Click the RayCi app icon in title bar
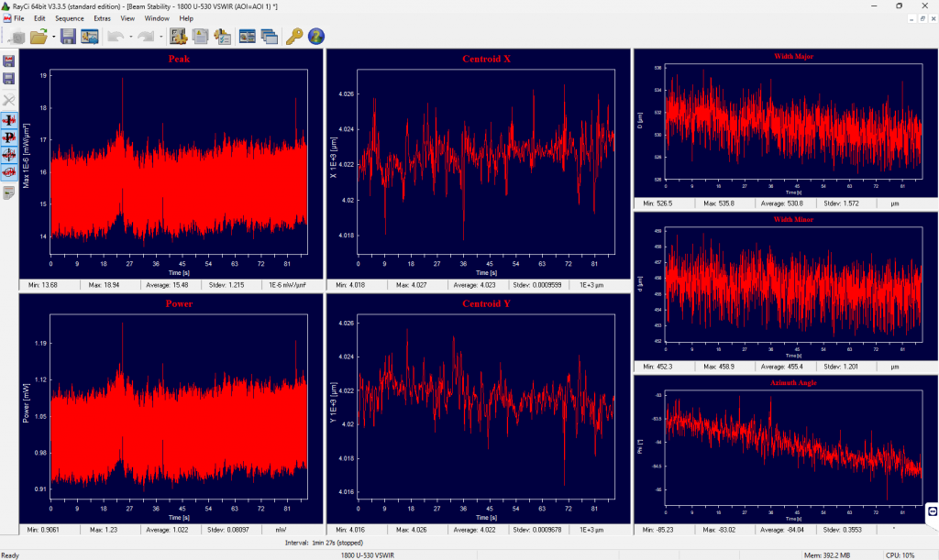Screen dimensions: 939x560 6,6
